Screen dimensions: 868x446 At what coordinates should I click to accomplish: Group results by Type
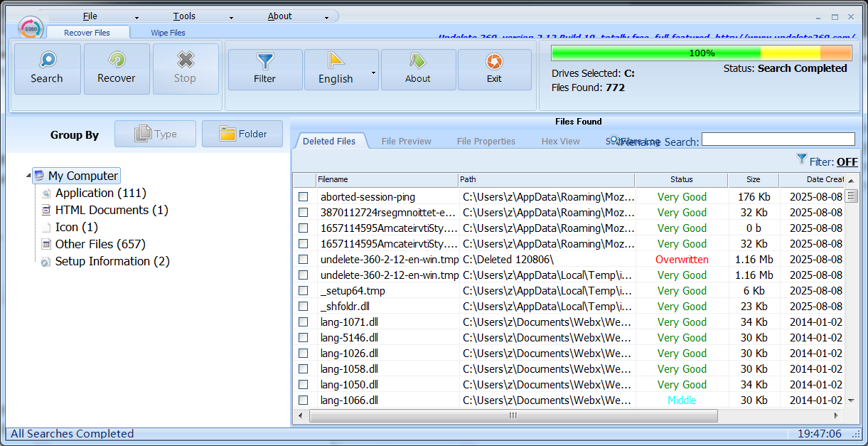(155, 134)
